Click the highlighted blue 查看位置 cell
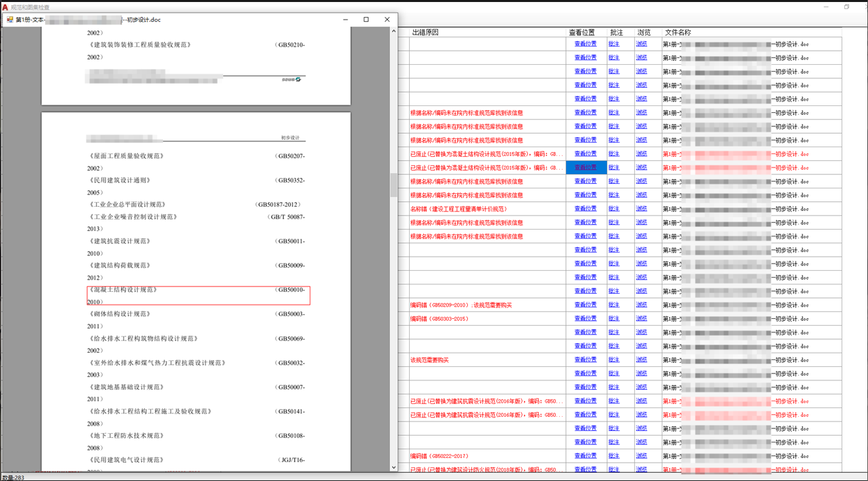The width and height of the screenshot is (868, 481). click(x=586, y=168)
